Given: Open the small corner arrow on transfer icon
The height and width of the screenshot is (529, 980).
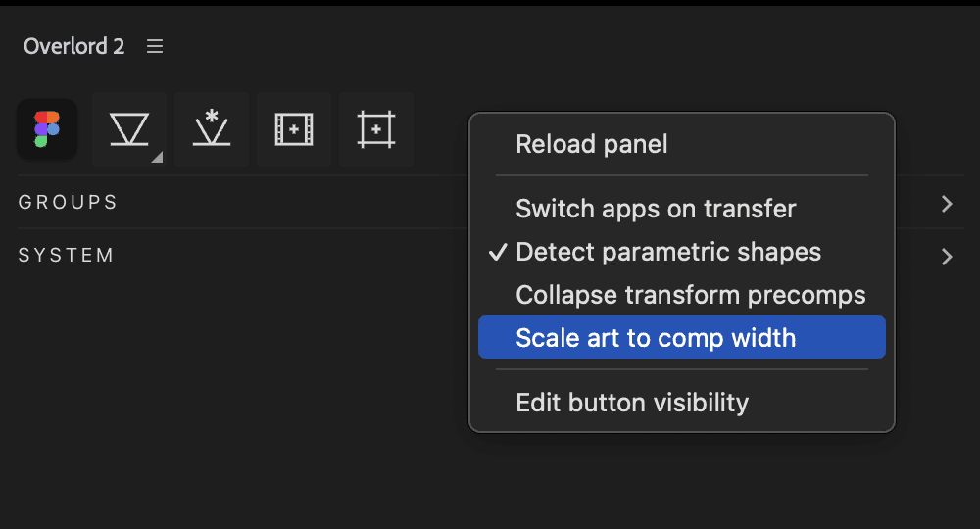Looking at the screenshot, I should (158, 158).
